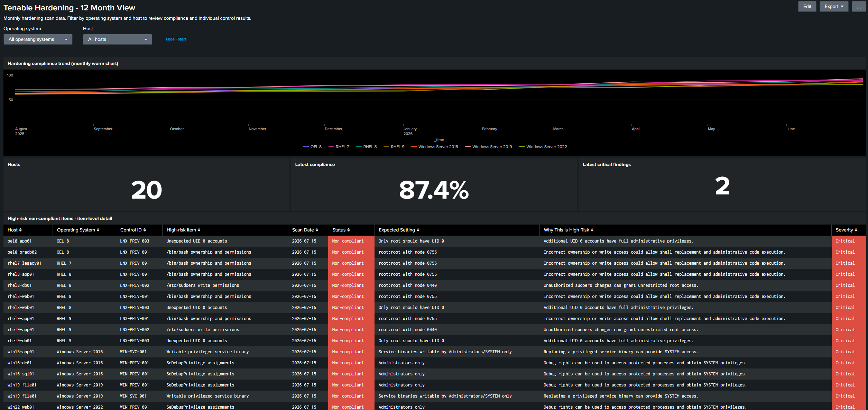Click the Latest critical findings value 2
This screenshot has height=410, width=868.
[x=722, y=186]
